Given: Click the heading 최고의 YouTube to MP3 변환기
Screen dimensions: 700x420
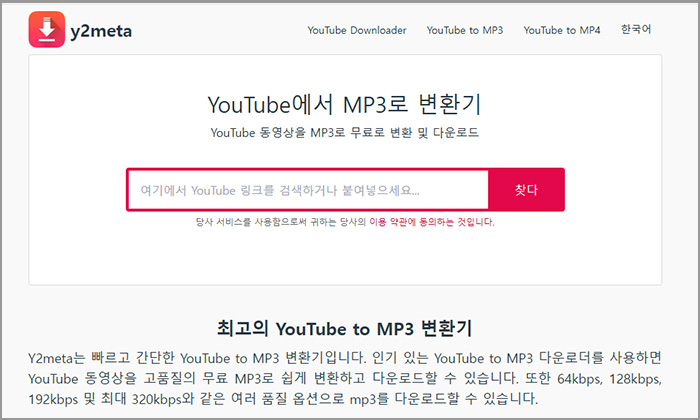Looking at the screenshot, I should coord(345,329).
